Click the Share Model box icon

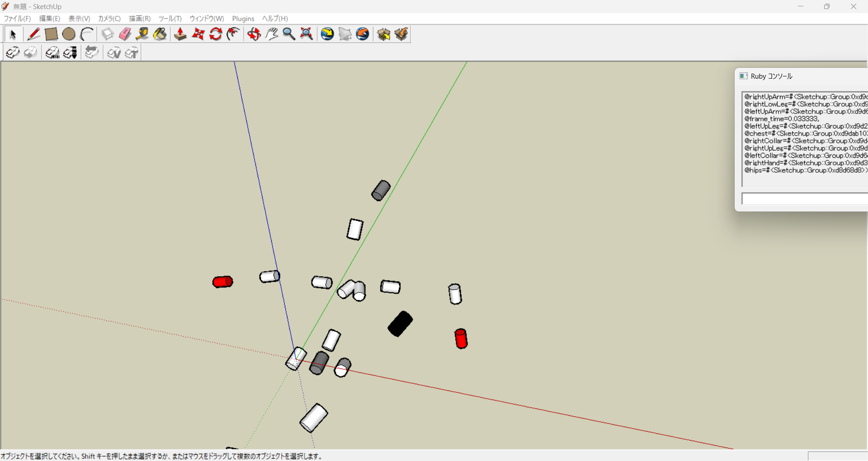click(401, 34)
